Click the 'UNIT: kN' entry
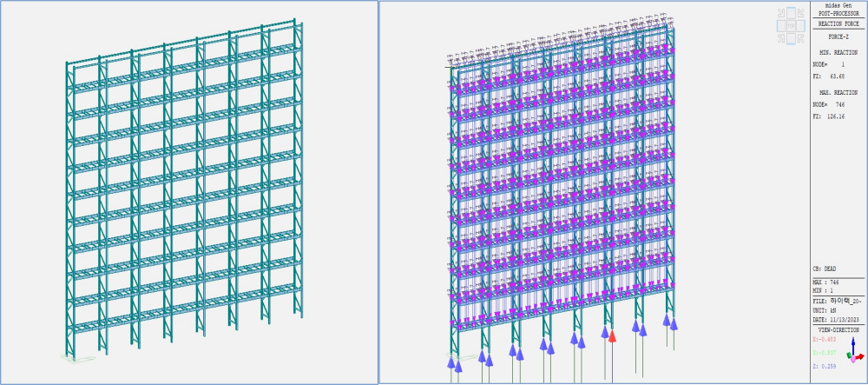868x385 pixels. coord(823,311)
